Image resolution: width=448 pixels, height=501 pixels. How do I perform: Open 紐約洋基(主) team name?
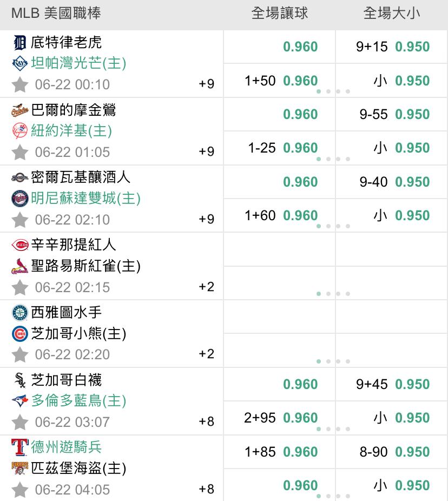click(71, 131)
